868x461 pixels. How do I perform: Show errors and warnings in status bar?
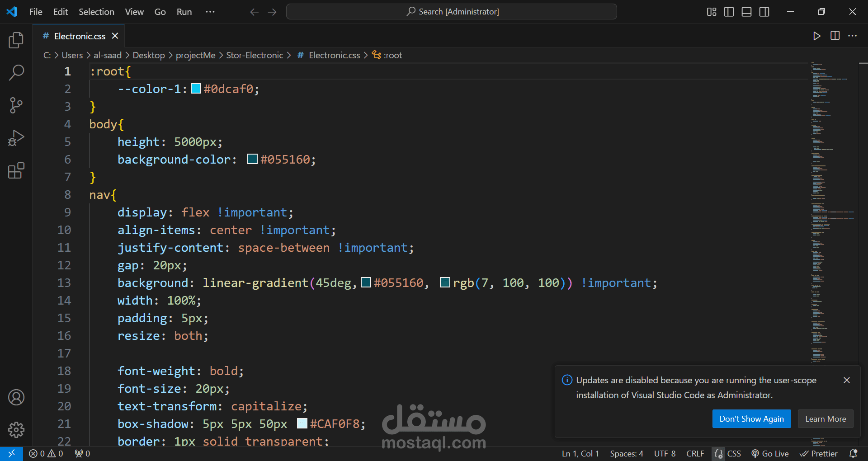click(x=46, y=453)
